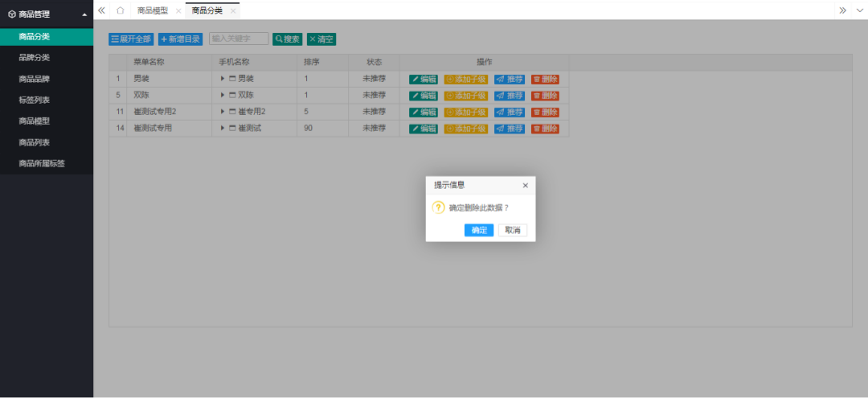868x398 pixels.
Task: Click the 状态 column header
Action: click(x=375, y=62)
